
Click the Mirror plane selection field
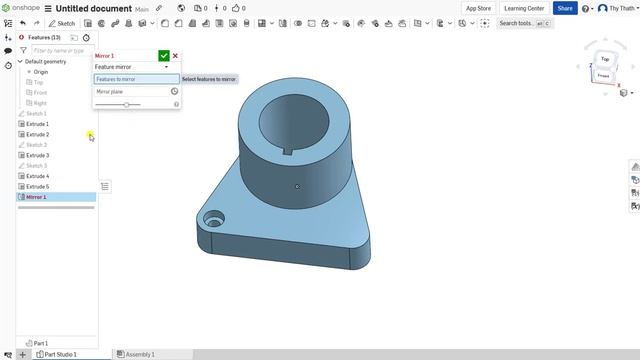(131, 92)
